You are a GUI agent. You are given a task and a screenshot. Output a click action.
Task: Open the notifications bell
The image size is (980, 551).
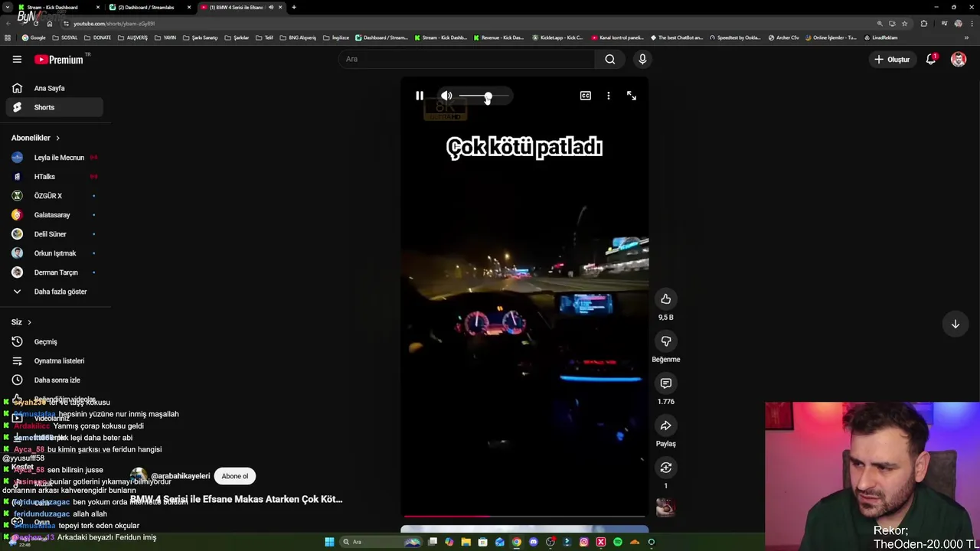[931, 59]
